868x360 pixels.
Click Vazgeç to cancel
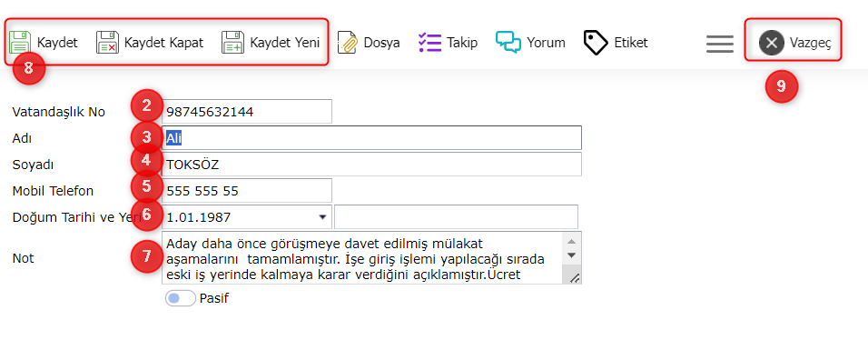[794, 43]
